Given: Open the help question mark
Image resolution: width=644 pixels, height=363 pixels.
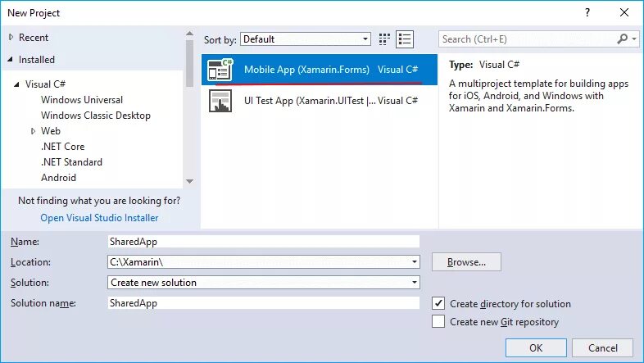Looking at the screenshot, I should 587,13.
